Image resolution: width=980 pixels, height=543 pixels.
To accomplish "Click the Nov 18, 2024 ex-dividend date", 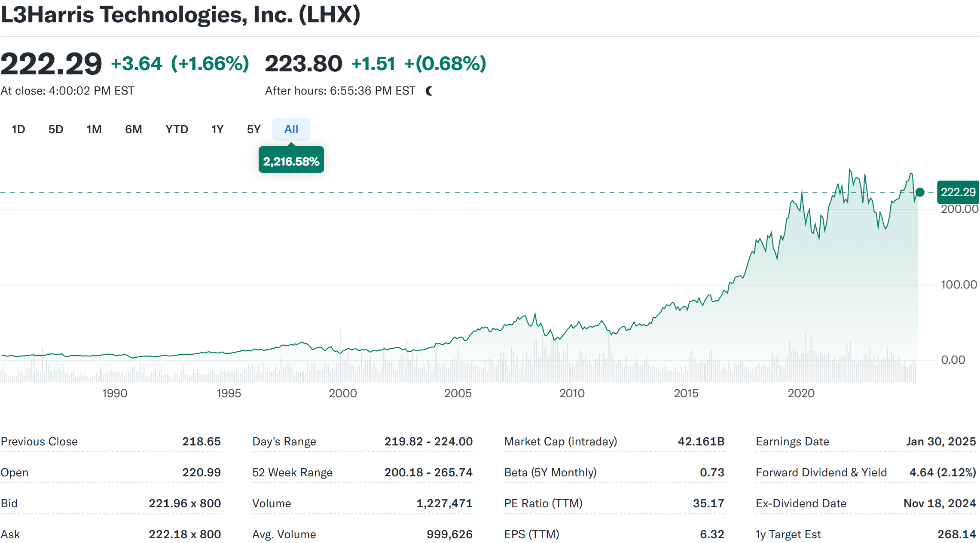I will tap(940, 503).
